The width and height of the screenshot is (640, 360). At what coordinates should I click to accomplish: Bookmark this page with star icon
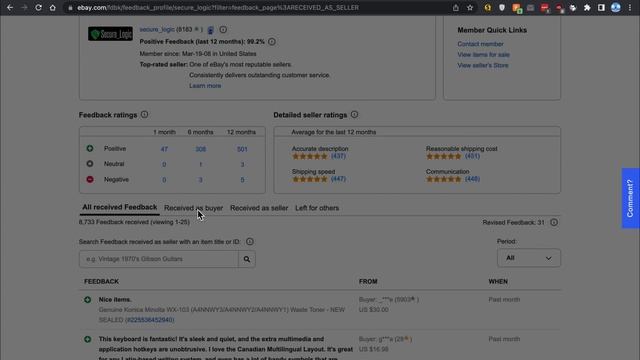(x=470, y=7)
